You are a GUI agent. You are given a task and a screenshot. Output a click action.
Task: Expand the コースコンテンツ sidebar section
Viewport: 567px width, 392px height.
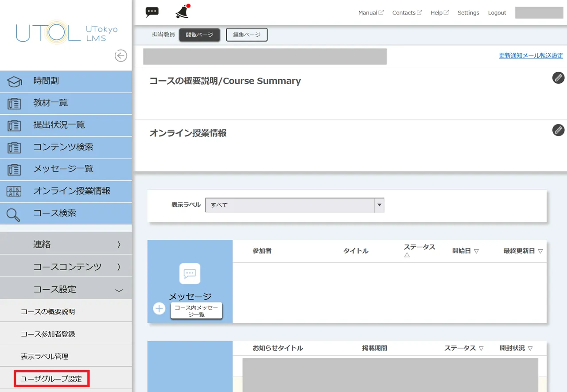66,267
